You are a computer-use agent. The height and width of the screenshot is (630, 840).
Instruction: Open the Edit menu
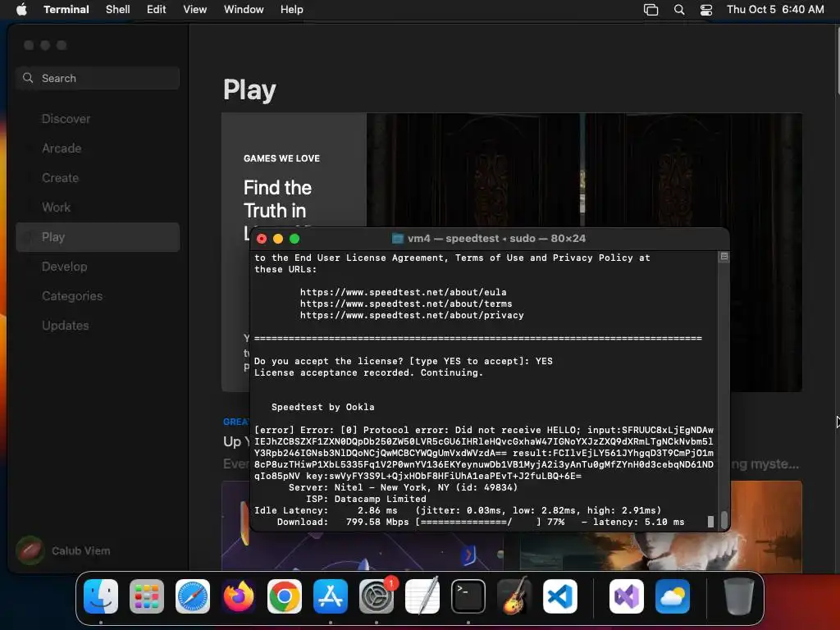coord(156,9)
